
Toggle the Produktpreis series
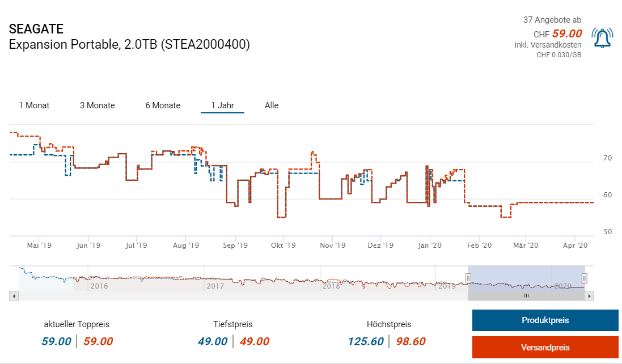(545, 320)
